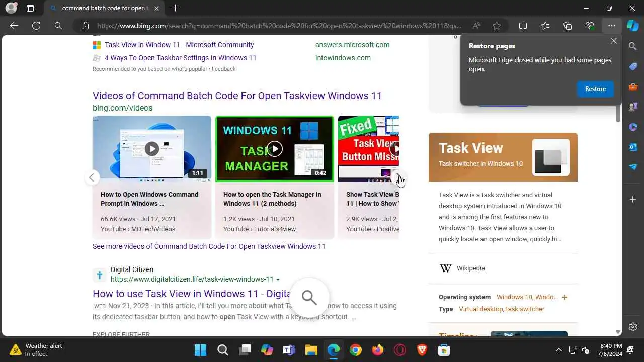
Task: Open Google Chrome from taskbar
Action: (x=355, y=350)
